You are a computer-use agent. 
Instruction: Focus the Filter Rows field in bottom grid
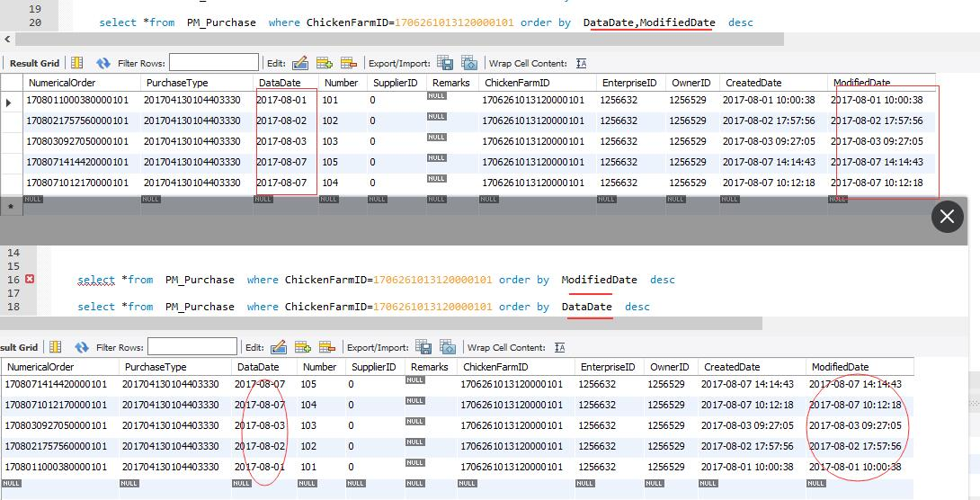(x=192, y=346)
